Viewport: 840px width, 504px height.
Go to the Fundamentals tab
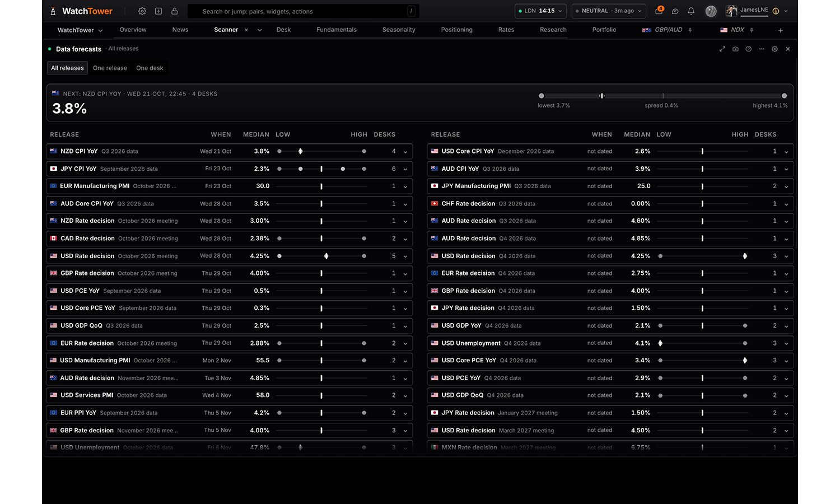(337, 30)
